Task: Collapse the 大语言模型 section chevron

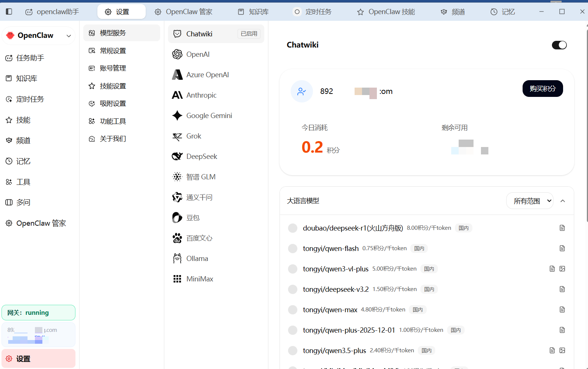Action: (563, 201)
